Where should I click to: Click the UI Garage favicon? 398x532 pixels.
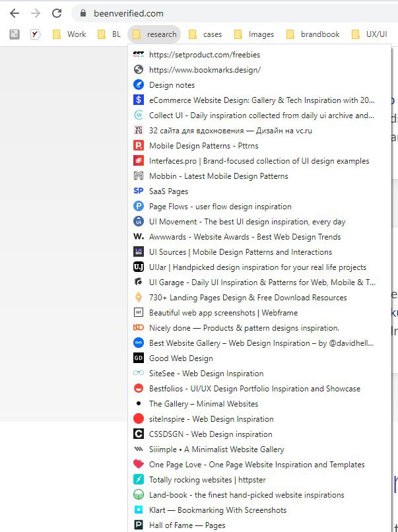pos(139,283)
